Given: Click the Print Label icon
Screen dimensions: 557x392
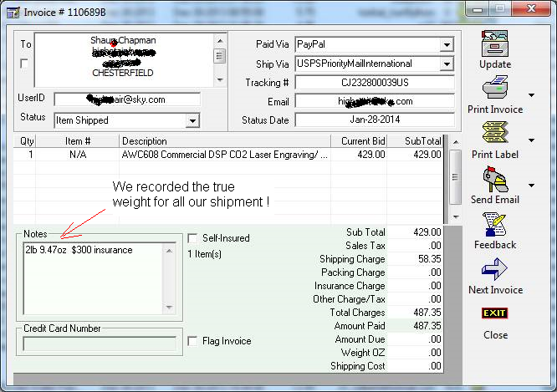Looking at the screenshot, I should (494, 133).
